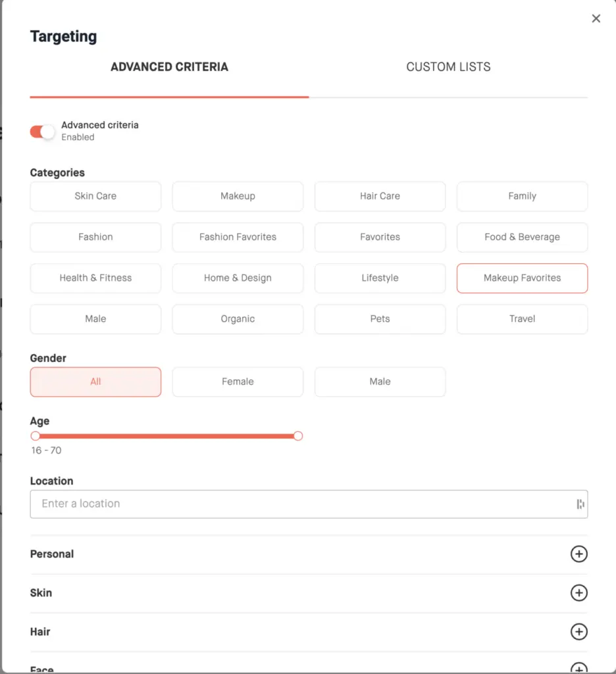616x674 pixels.
Task: Select the Travel category
Action: tap(522, 319)
